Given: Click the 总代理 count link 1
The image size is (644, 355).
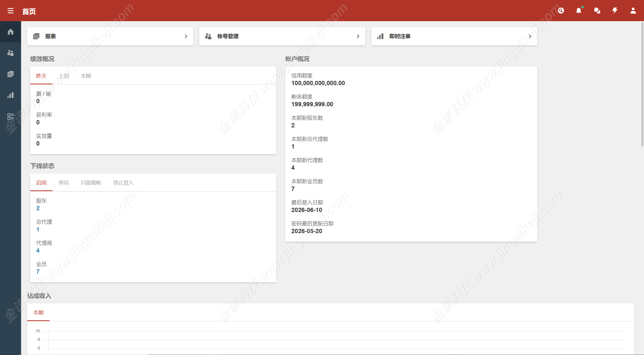Looking at the screenshot, I should [38, 229].
